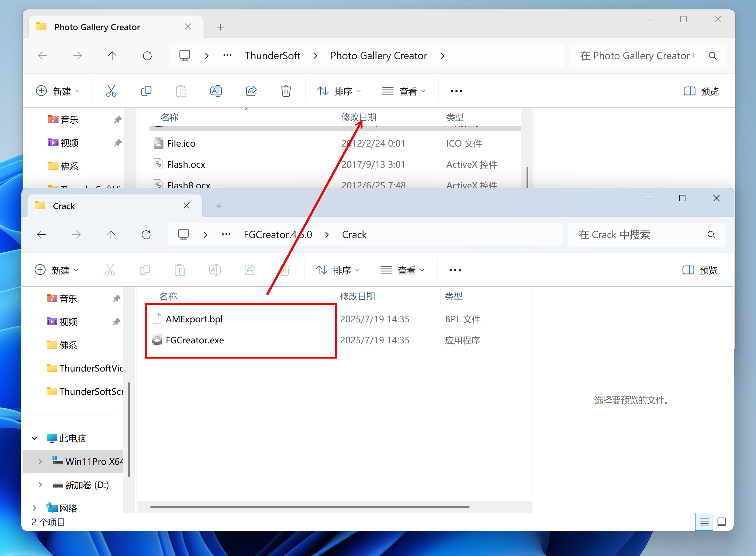756x556 pixels.
Task: Open the 新建 menu in Crack window
Action: 57,270
